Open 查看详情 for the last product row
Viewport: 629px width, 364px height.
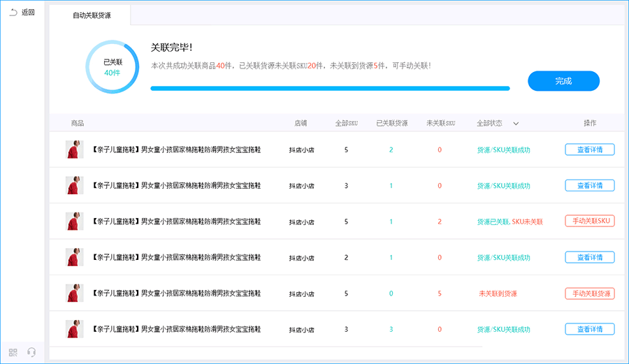click(x=589, y=329)
